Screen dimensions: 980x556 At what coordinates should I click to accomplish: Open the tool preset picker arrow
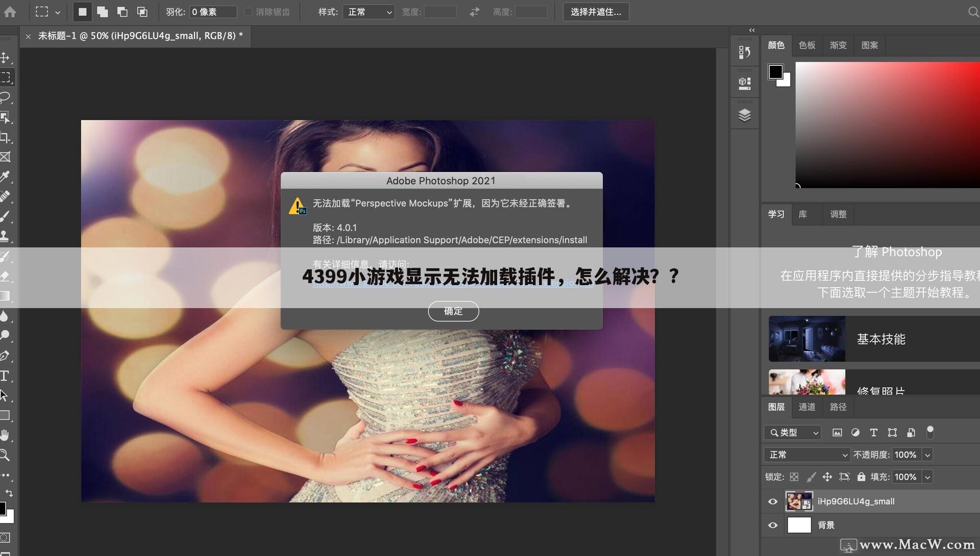pyautogui.click(x=58, y=12)
